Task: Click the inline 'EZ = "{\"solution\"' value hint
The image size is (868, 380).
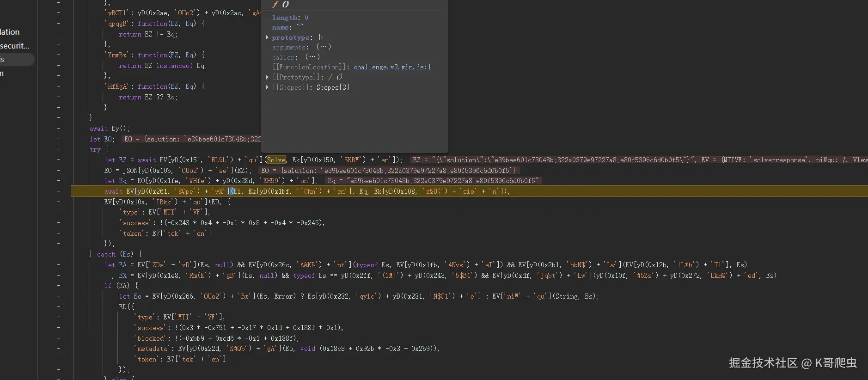Action: tap(554, 160)
